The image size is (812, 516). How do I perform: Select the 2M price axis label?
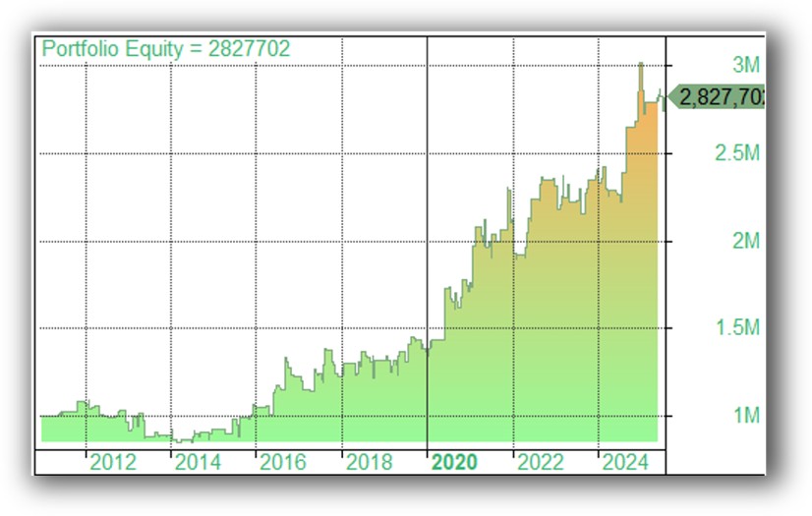(x=746, y=241)
